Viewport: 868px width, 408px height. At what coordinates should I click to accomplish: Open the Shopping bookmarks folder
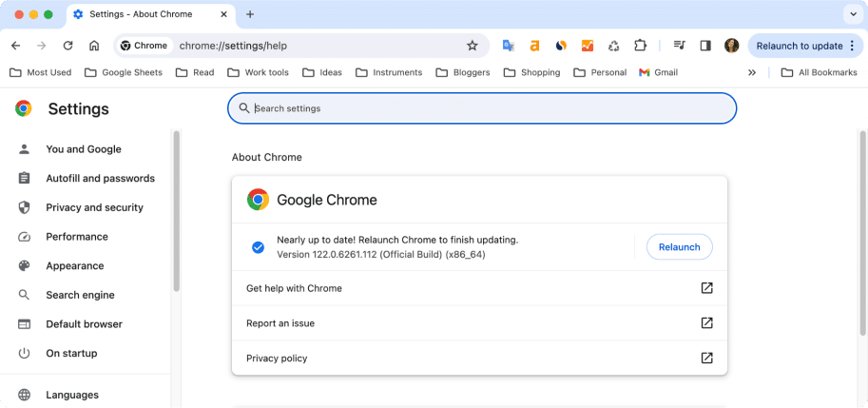click(532, 72)
